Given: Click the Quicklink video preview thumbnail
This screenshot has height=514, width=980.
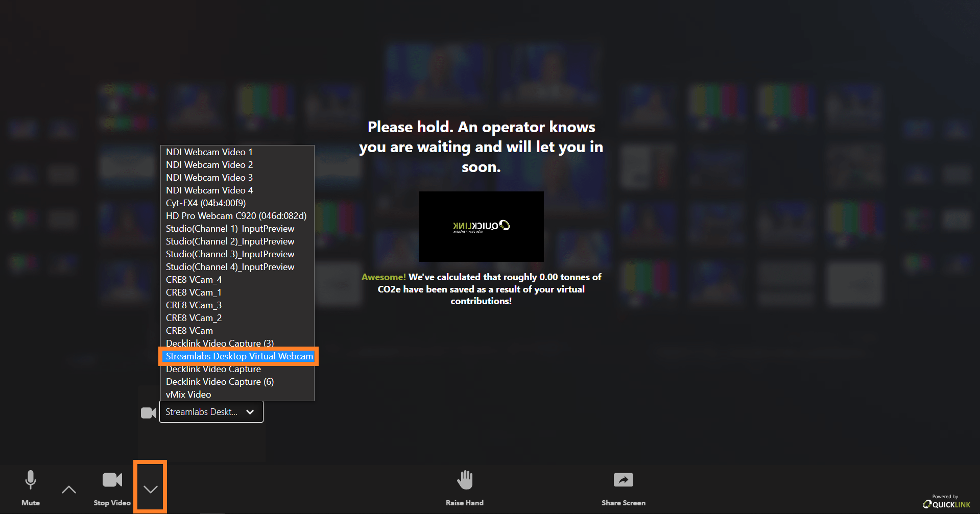Looking at the screenshot, I should tap(481, 227).
